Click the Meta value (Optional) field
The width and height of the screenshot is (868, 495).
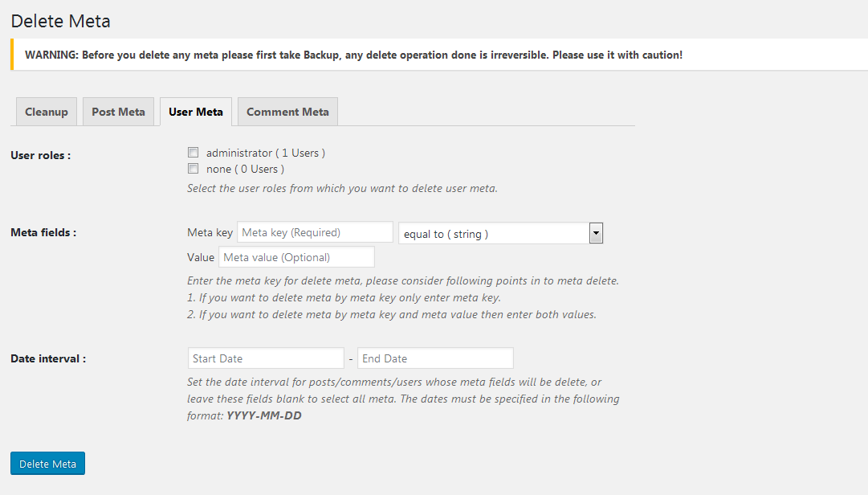(296, 257)
